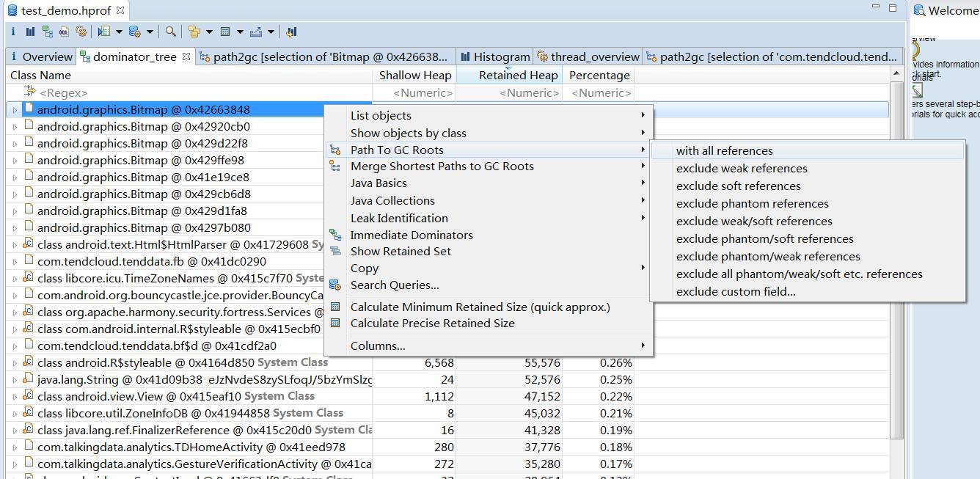Select Merge Shortest Paths to GC Roots
980x479 pixels.
pyautogui.click(x=489, y=166)
